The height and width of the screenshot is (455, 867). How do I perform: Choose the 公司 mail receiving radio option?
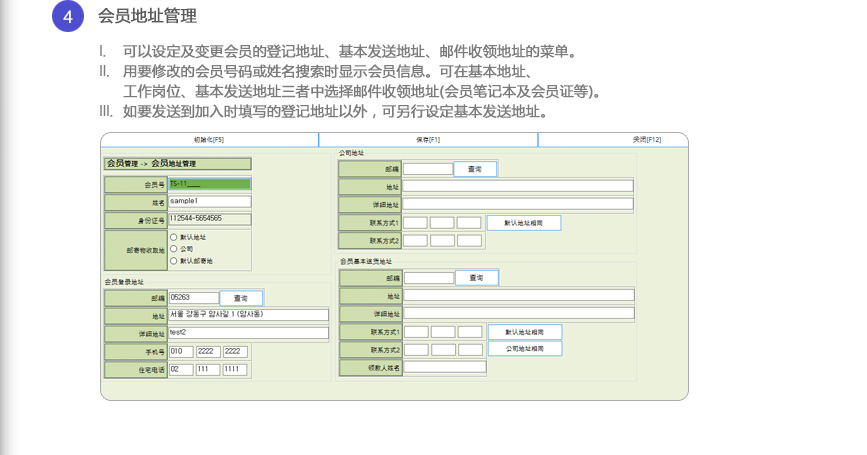coord(174,249)
